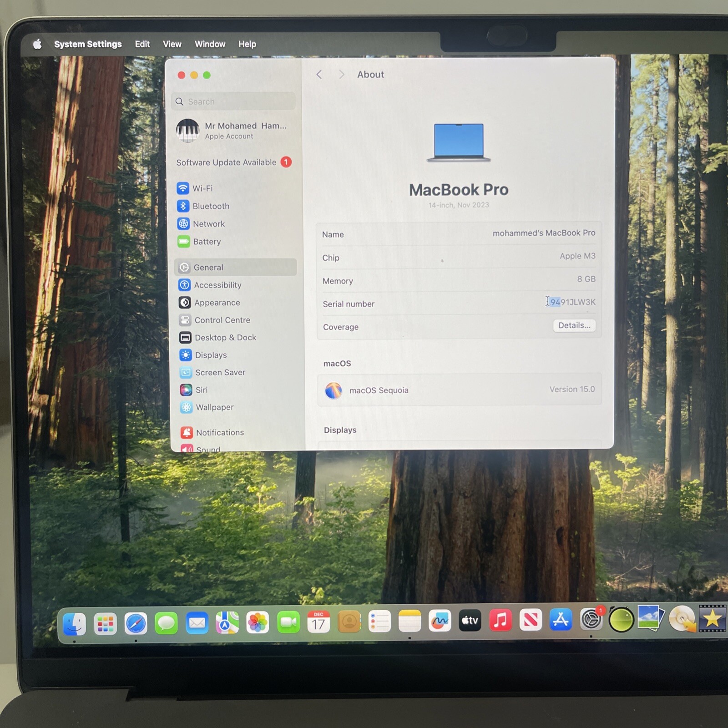Open Preview app from the Dock
The image size is (728, 728).
coord(651,618)
